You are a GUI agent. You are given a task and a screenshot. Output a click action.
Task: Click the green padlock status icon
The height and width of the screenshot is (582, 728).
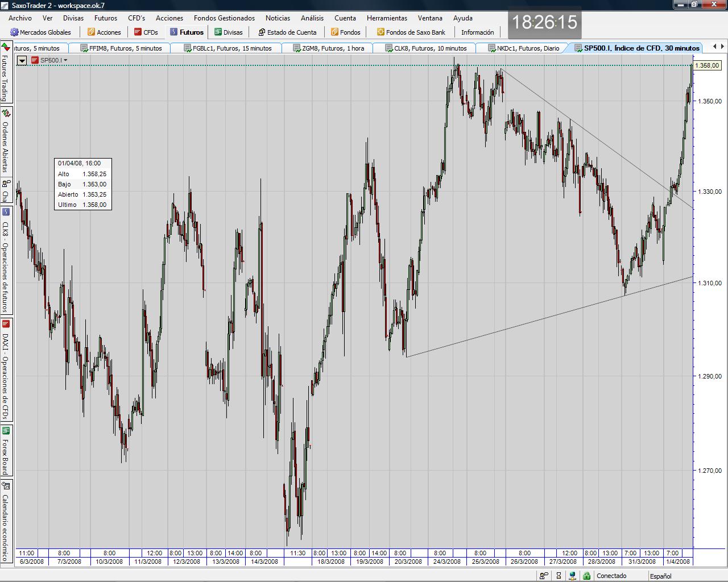(586, 576)
